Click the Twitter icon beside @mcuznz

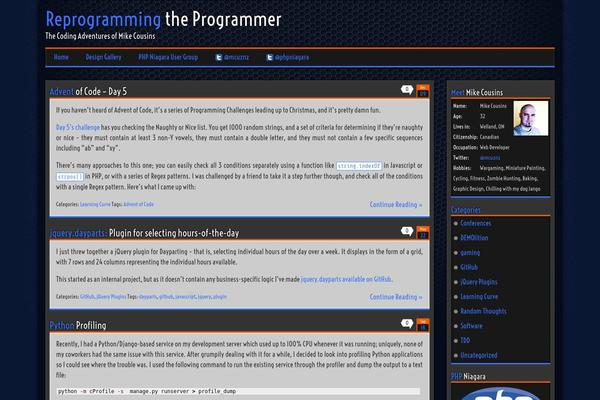pyautogui.click(x=218, y=57)
